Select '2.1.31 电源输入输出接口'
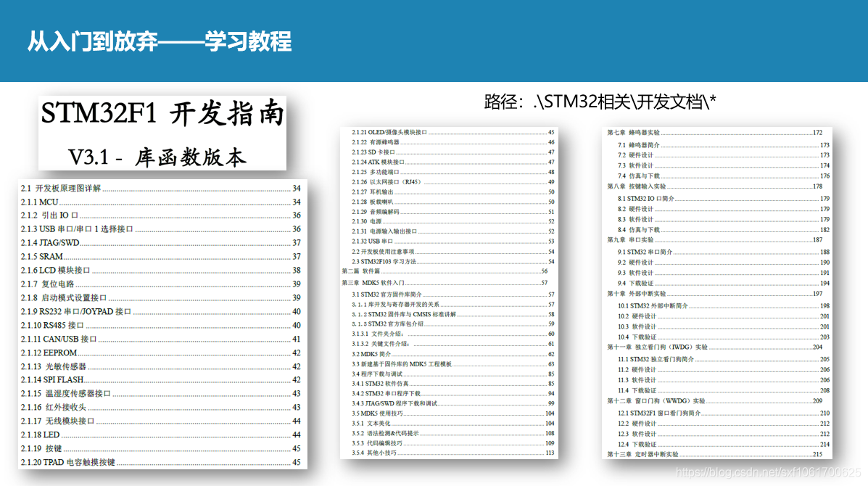 click(452, 231)
